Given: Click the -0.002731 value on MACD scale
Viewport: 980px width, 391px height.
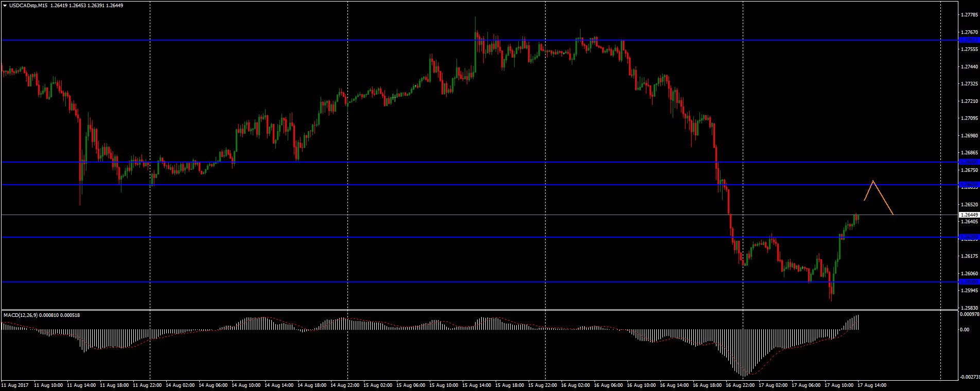Looking at the screenshot, I should [969, 377].
